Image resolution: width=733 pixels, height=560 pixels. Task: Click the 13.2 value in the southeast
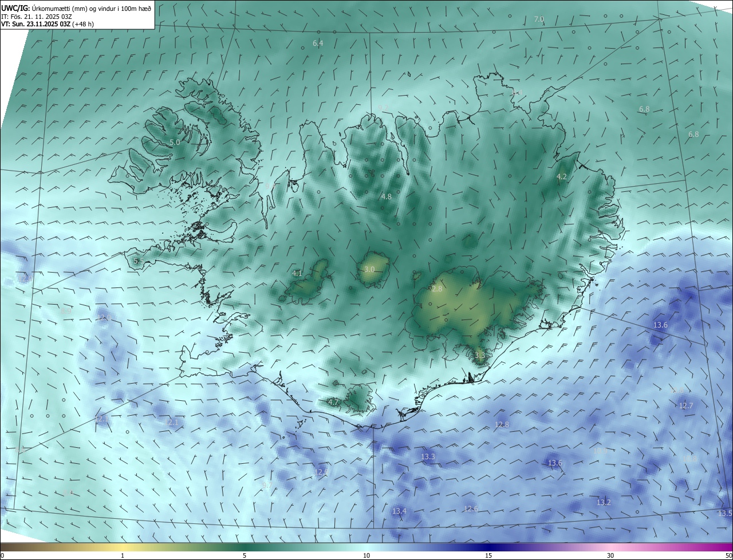pyautogui.click(x=604, y=502)
